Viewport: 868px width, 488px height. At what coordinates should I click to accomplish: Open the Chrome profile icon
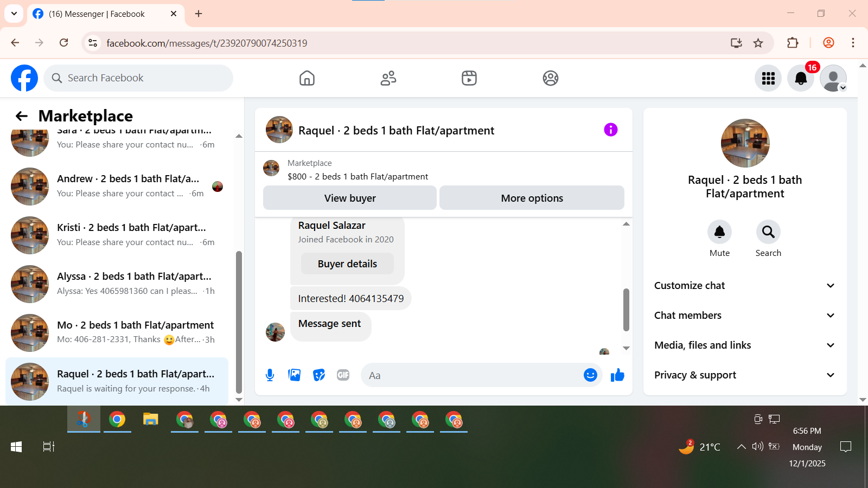coord(828,43)
